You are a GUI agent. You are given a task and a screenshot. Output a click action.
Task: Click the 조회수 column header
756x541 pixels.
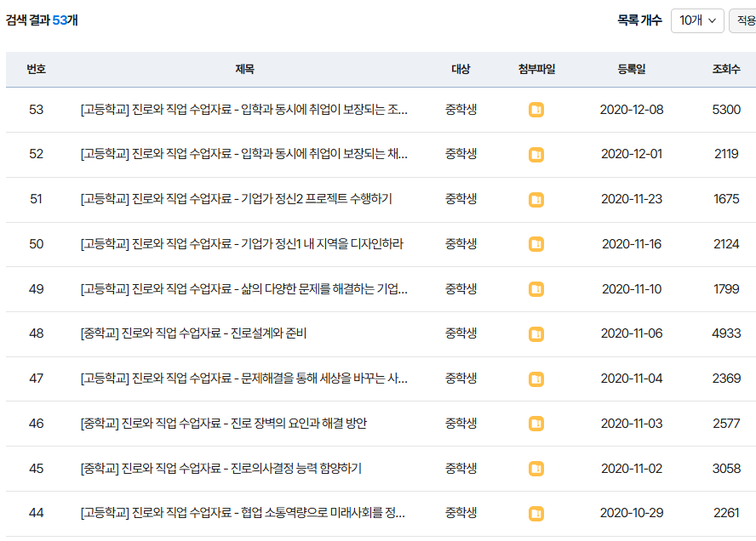pyautogui.click(x=726, y=69)
